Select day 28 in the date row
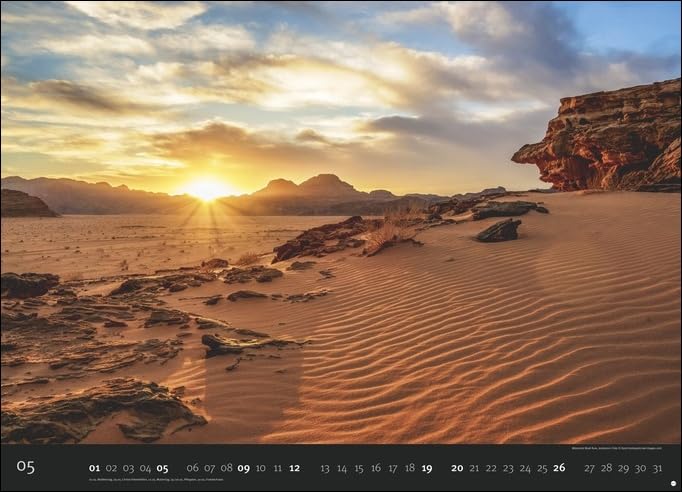This screenshot has width=682, height=492. [606, 468]
